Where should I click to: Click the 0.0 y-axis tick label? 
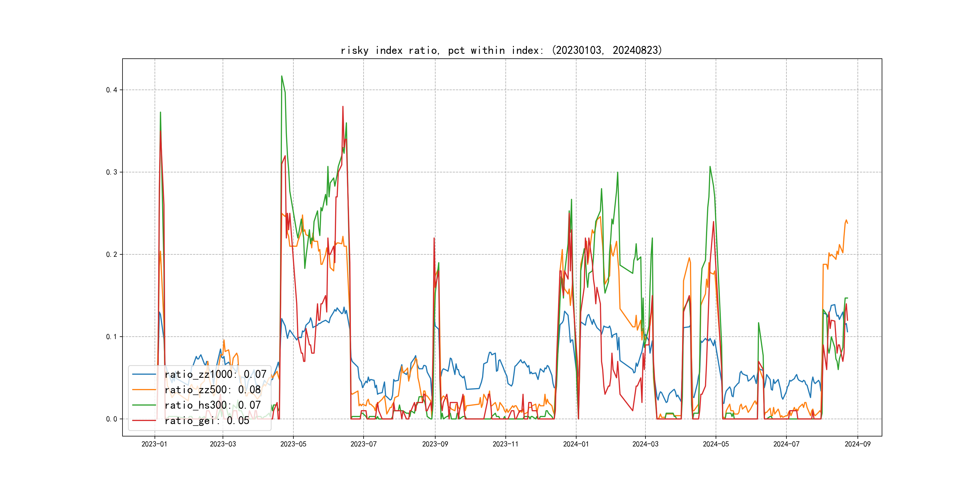tap(112, 419)
